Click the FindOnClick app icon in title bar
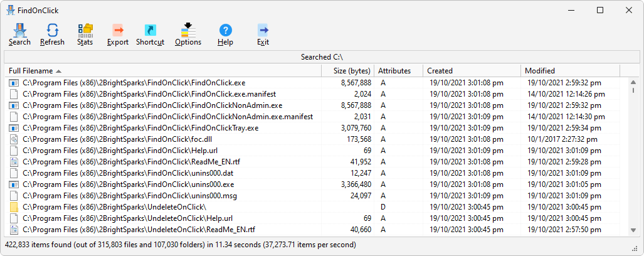 tap(11, 10)
